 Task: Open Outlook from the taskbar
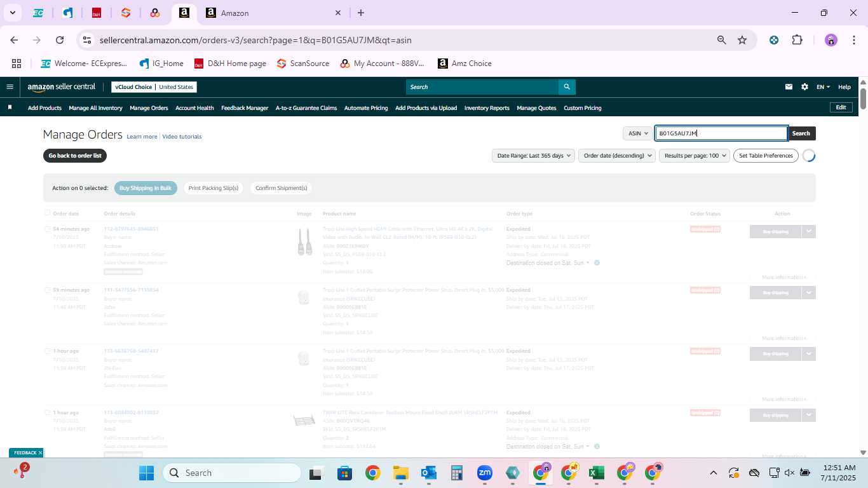(x=428, y=473)
